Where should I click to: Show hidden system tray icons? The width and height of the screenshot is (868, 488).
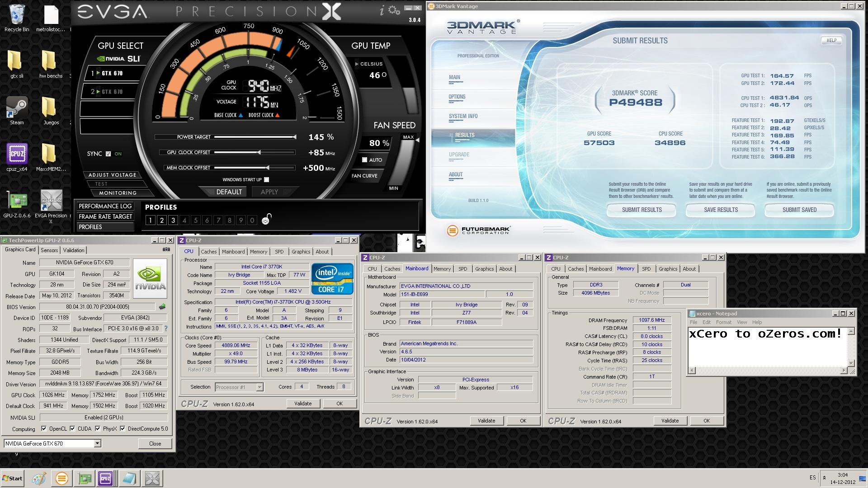pyautogui.click(x=824, y=478)
